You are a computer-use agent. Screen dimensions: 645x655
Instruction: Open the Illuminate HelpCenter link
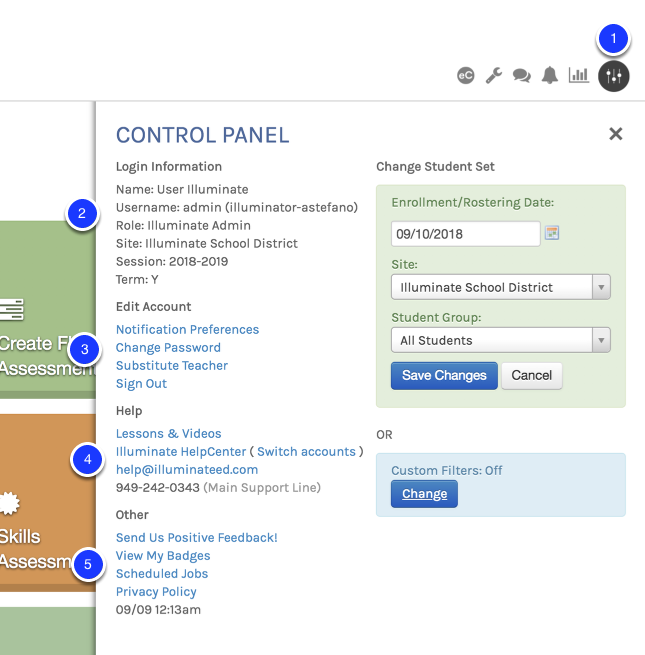181,452
